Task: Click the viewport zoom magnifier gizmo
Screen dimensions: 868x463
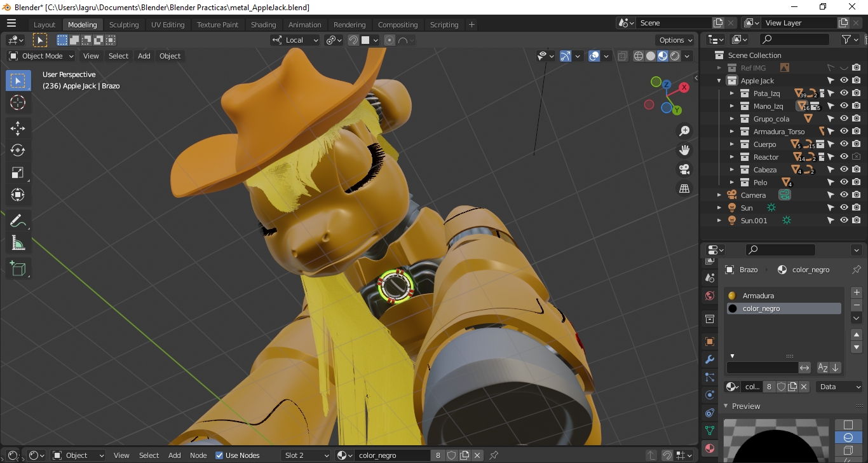Action: pos(684,131)
